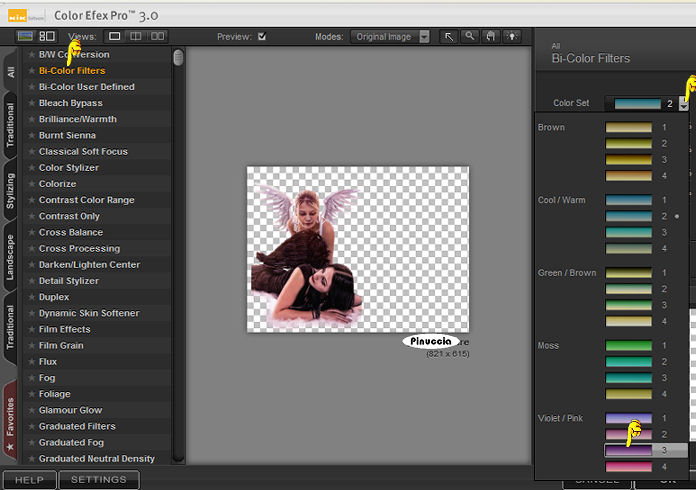Screen dimensions: 696x490
Task: Click the SETTINGS button
Action: [x=99, y=480]
